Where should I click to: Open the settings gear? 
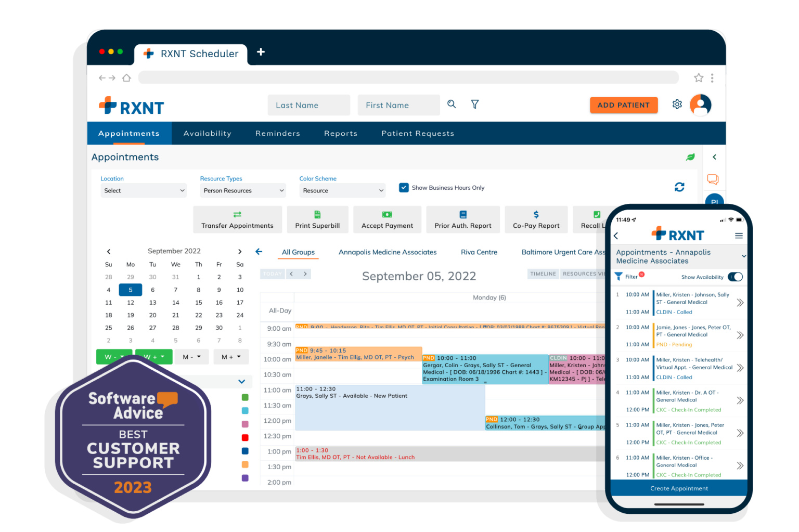(x=677, y=104)
